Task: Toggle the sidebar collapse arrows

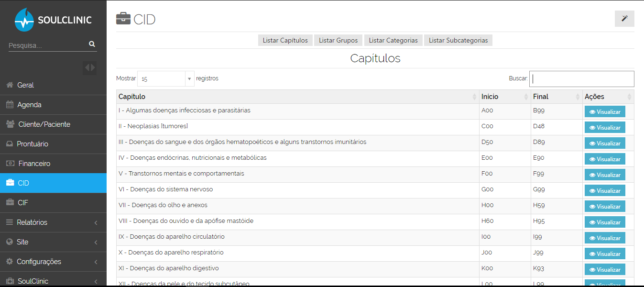Action: click(89, 67)
